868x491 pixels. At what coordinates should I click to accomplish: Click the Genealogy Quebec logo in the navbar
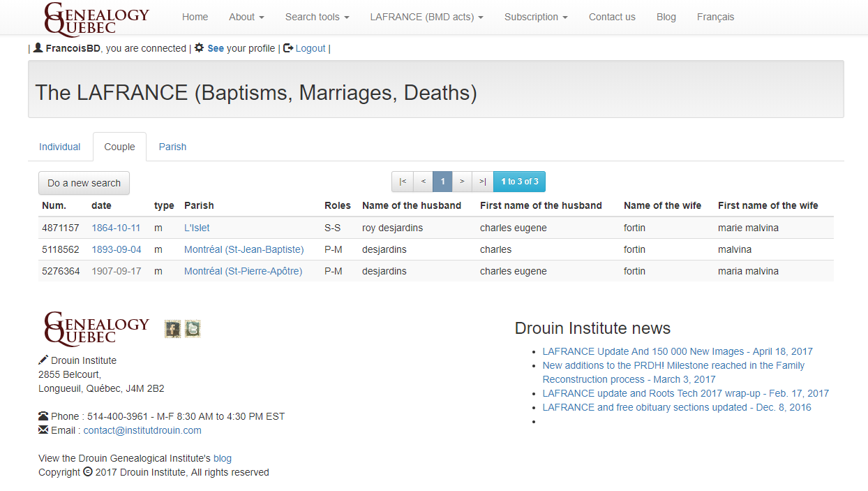pyautogui.click(x=96, y=18)
